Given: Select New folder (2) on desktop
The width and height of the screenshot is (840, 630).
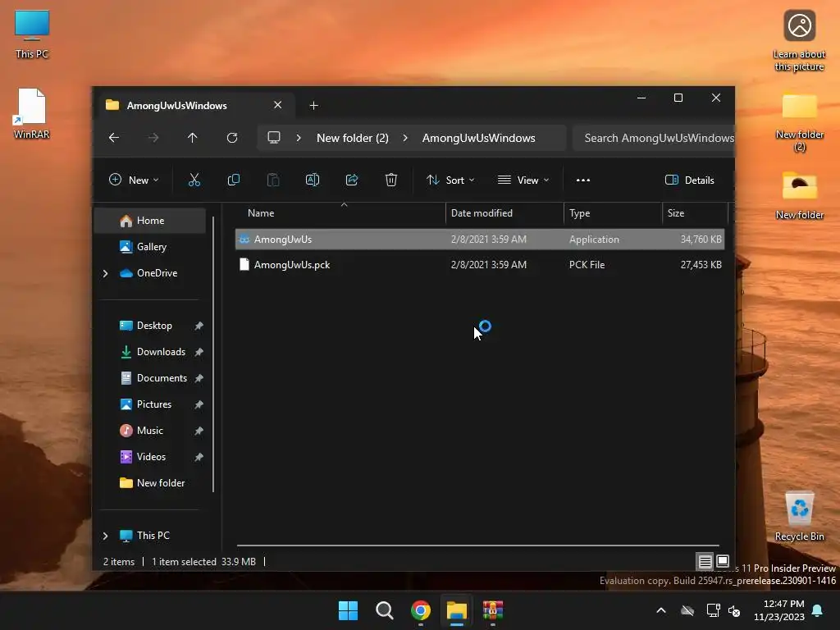Looking at the screenshot, I should tap(799, 122).
